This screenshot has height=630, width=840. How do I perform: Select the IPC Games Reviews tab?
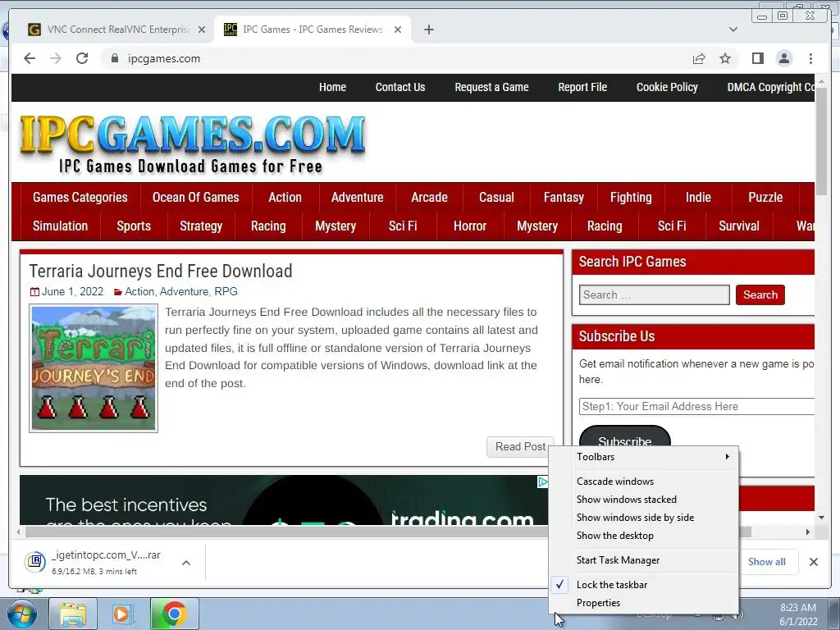313,30
